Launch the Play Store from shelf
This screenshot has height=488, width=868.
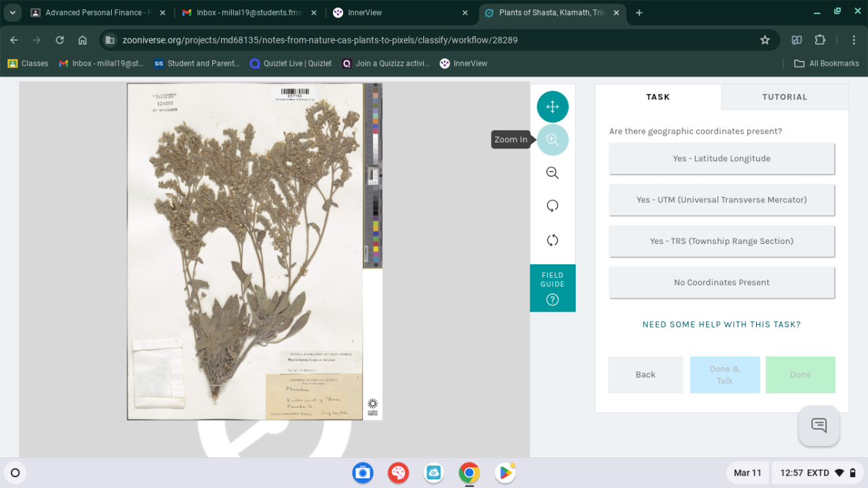coord(505,472)
